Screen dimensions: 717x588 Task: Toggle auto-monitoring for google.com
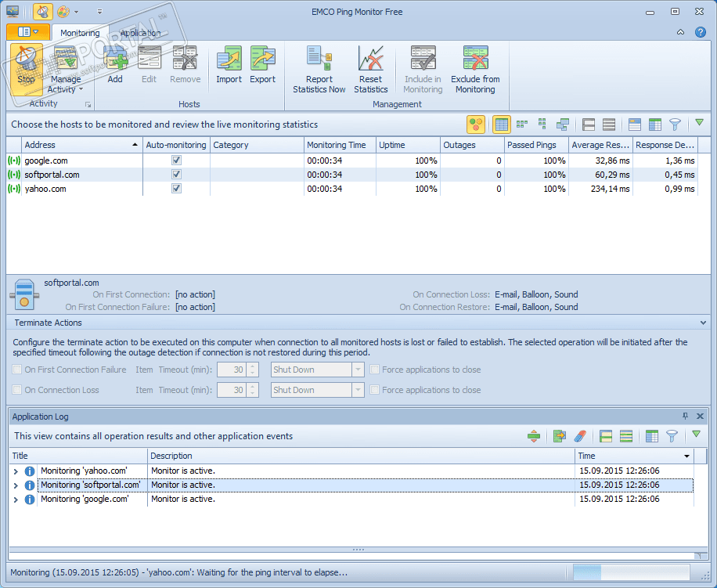176,160
